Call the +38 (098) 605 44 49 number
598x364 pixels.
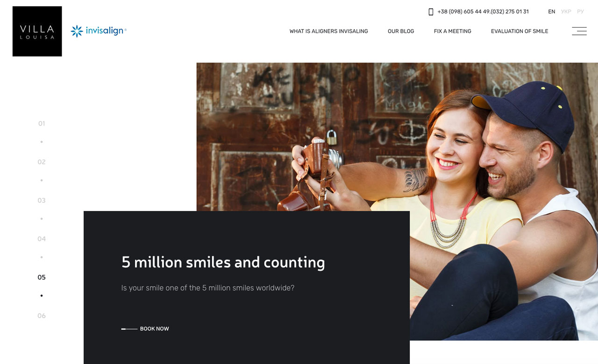[463, 12]
